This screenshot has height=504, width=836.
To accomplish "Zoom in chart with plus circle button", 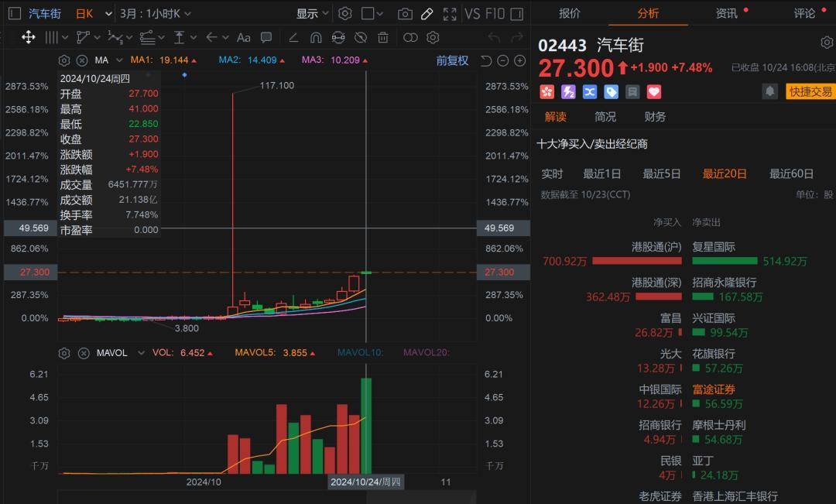I will pyautogui.click(x=519, y=61).
